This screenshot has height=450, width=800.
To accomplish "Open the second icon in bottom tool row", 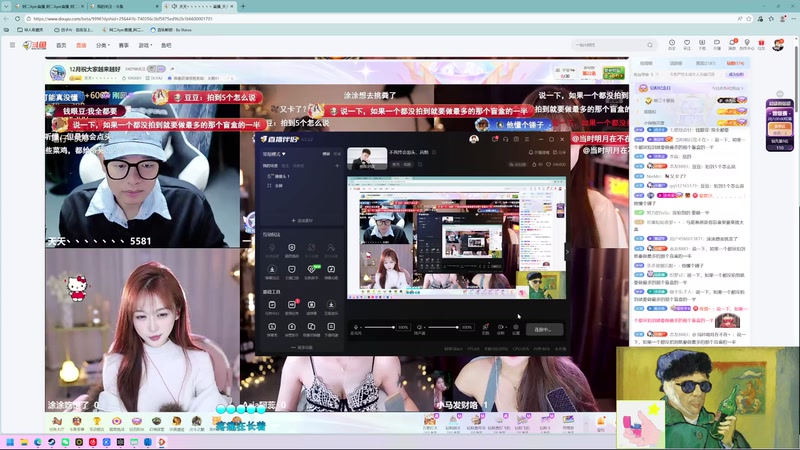I will point(291,329).
